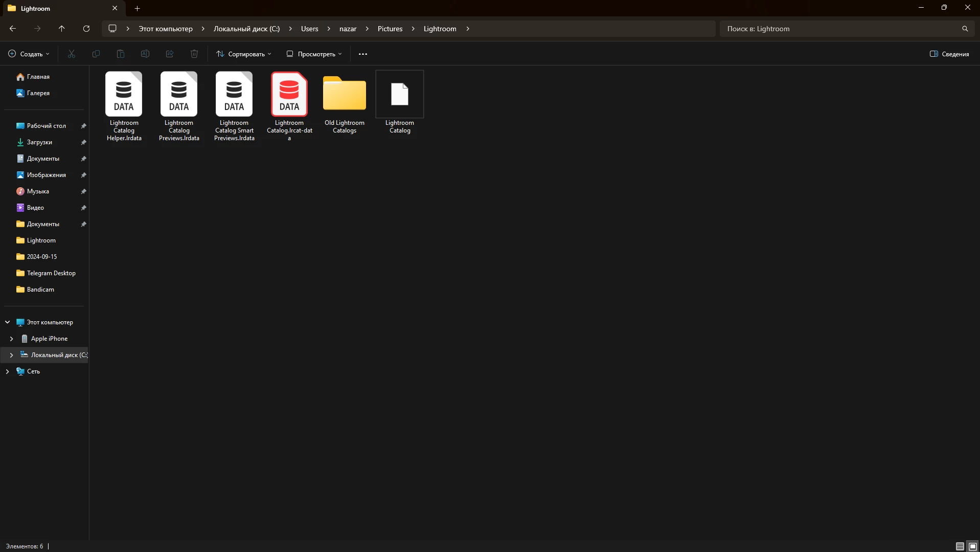Toggle the Сведения details pane
The width and height of the screenshot is (980, 552).
coord(949,54)
